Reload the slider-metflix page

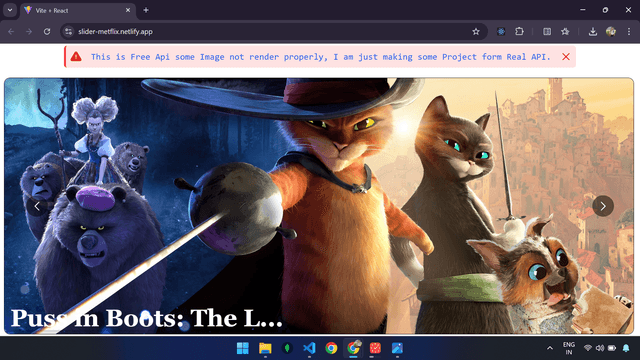pos(47,31)
